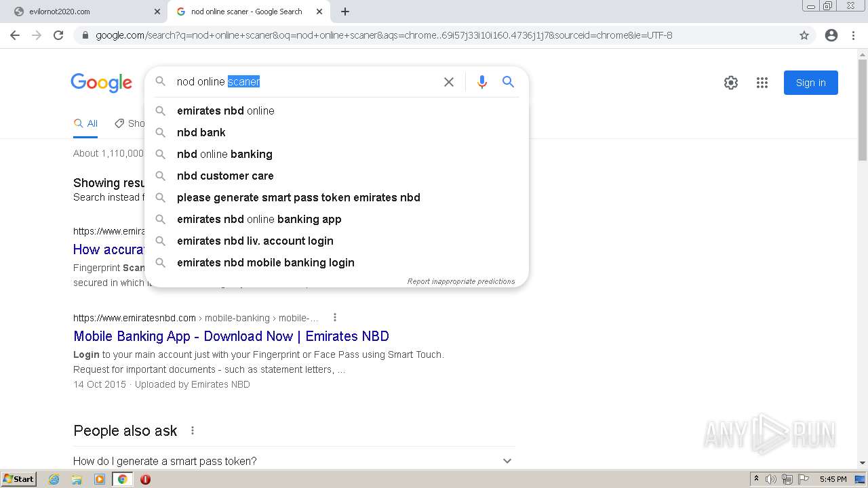Show hidden tray icons arrow

coord(757,479)
